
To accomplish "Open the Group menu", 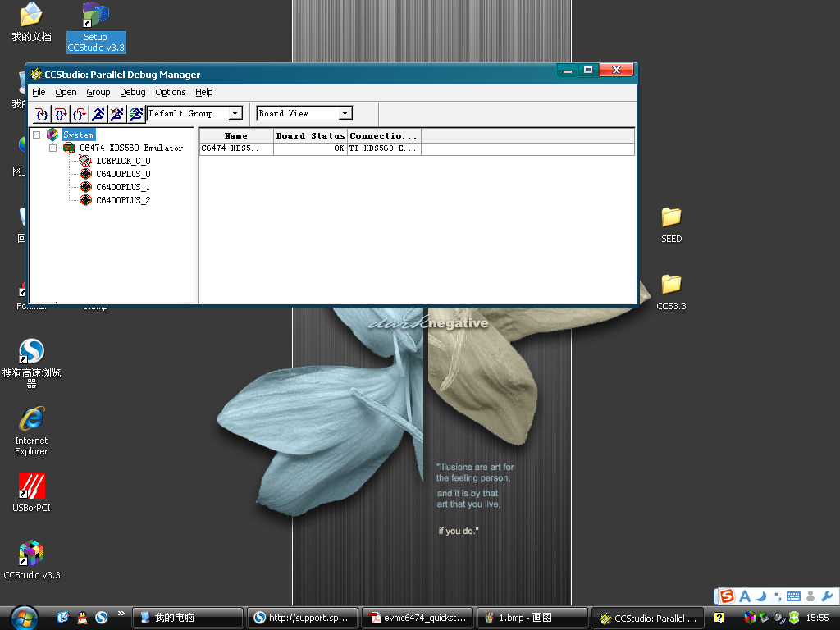I will click(x=98, y=92).
